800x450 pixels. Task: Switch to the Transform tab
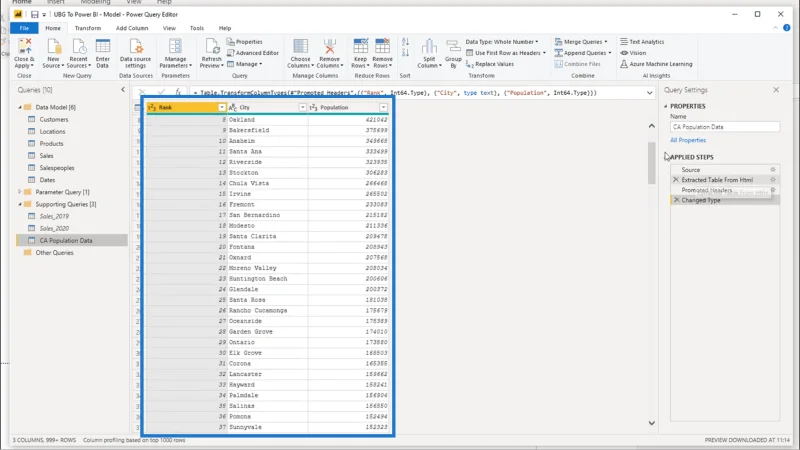tap(88, 28)
